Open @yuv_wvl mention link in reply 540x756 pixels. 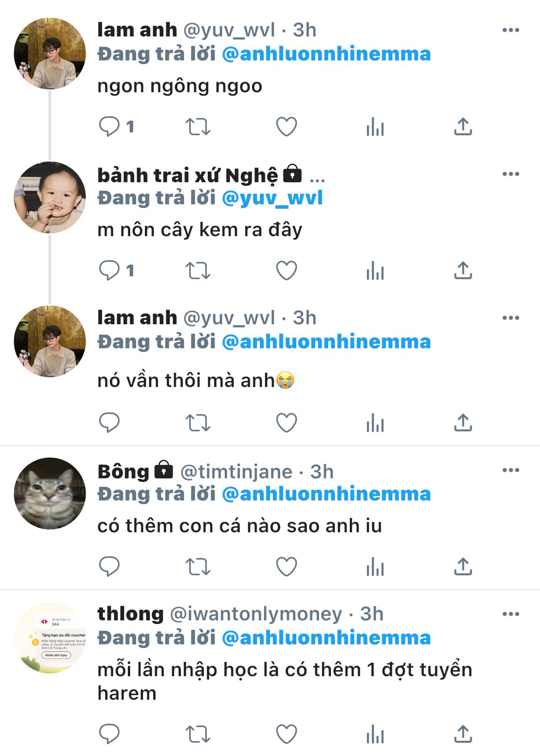(x=272, y=198)
